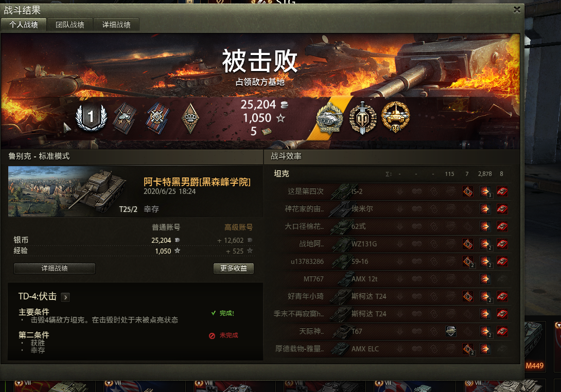Expand the TD-4 mission arrow
The height and width of the screenshot is (392, 561).
coord(65,297)
